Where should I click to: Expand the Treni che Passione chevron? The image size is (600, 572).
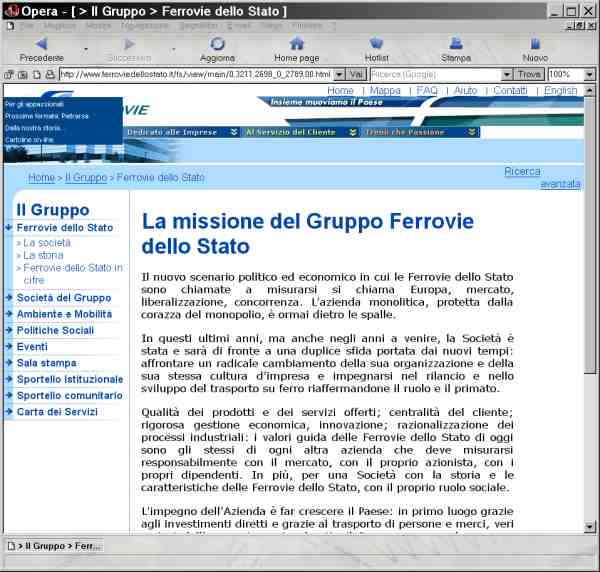tap(472, 132)
